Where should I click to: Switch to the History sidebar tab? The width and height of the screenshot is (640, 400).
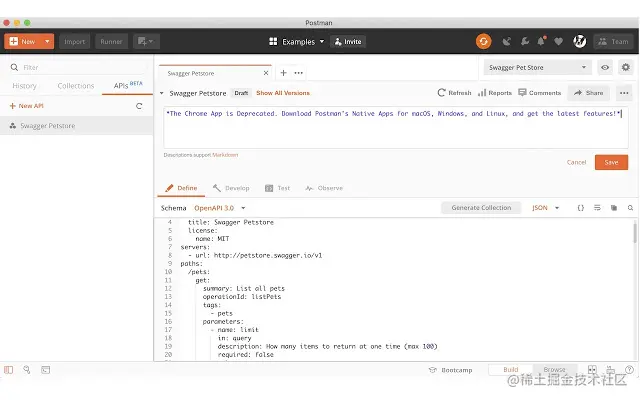pos(24,86)
